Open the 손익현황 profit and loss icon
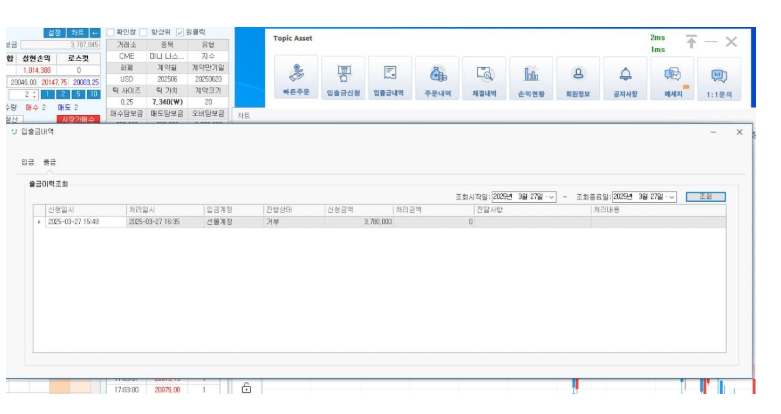The image size is (781, 414). [x=531, y=78]
